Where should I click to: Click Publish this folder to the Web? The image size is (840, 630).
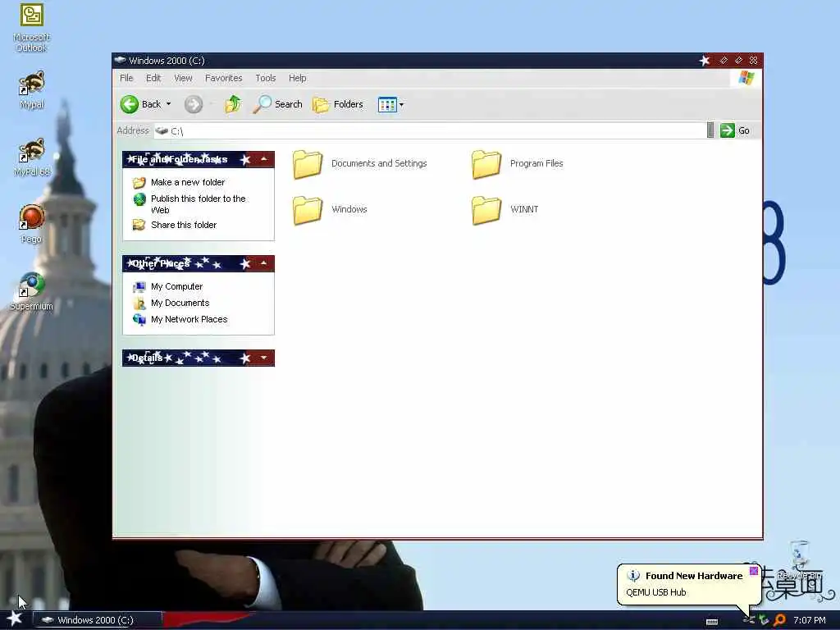coord(199,203)
